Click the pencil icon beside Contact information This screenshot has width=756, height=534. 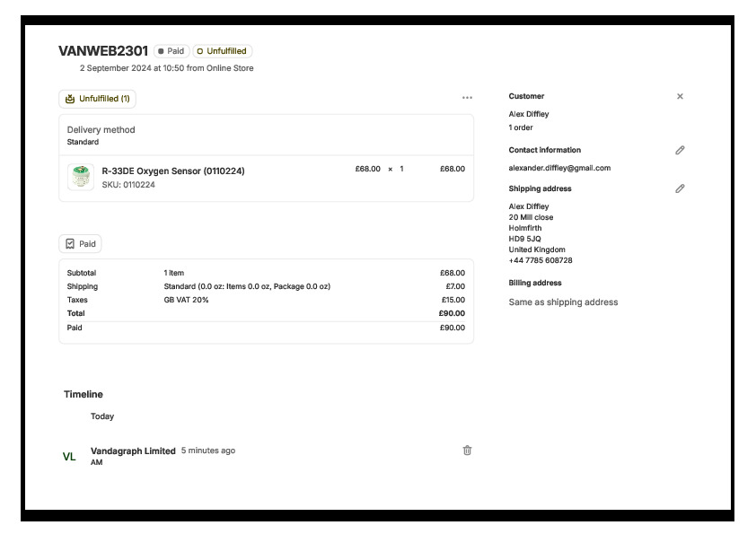click(680, 150)
